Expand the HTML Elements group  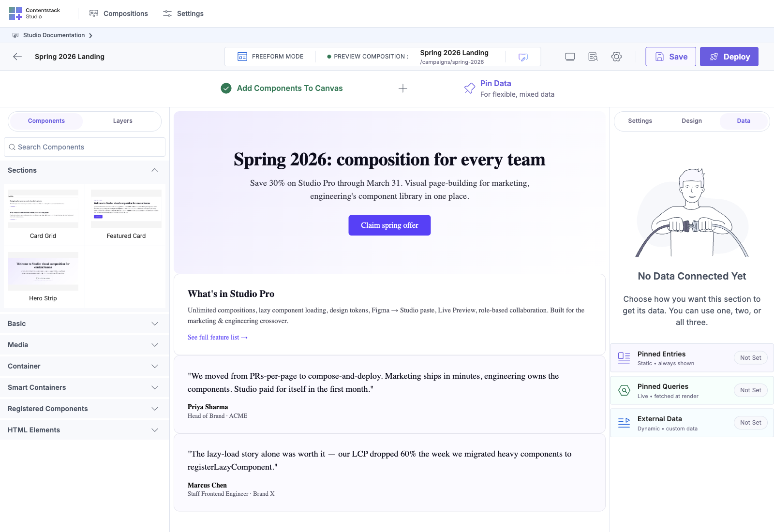pos(155,430)
